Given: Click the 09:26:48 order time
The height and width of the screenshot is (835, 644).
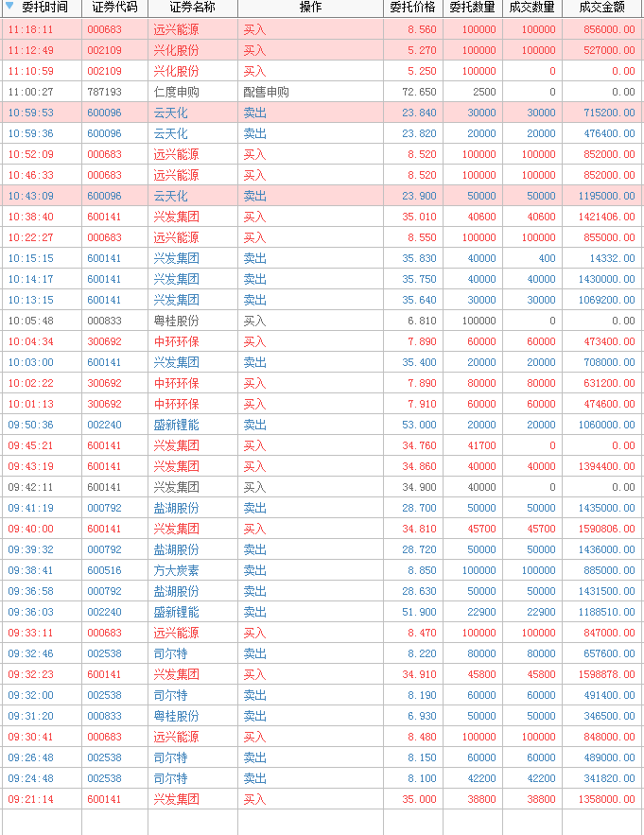Looking at the screenshot, I should tap(30, 757).
